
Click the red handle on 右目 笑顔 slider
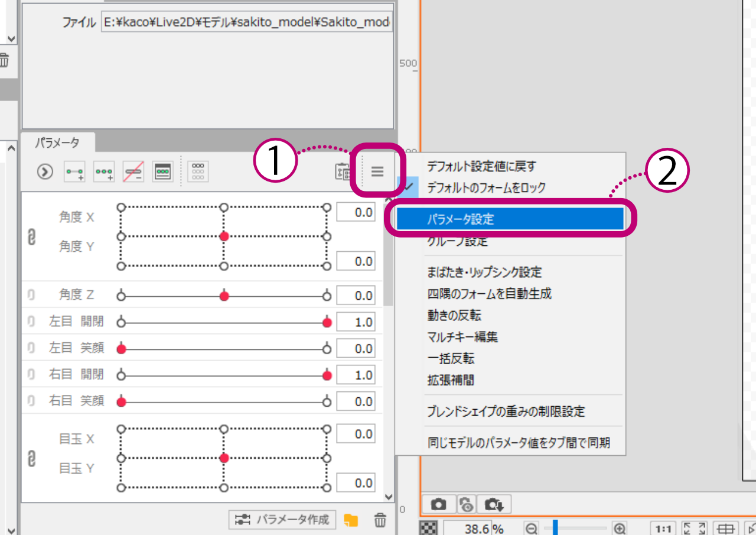click(121, 402)
